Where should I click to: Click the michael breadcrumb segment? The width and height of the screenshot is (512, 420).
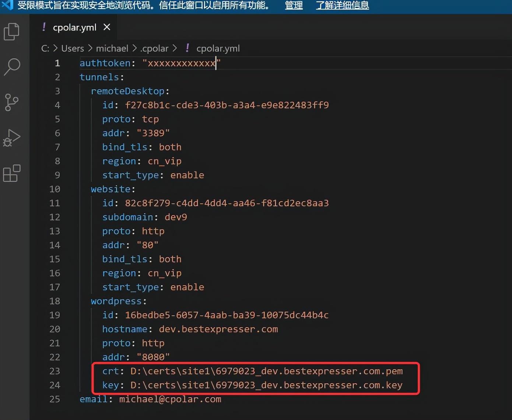[112, 48]
